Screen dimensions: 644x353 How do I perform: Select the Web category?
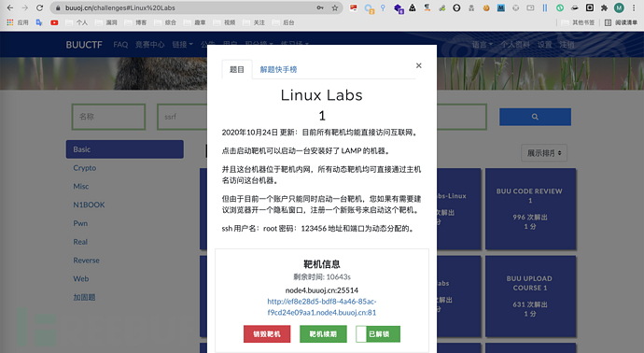point(81,278)
